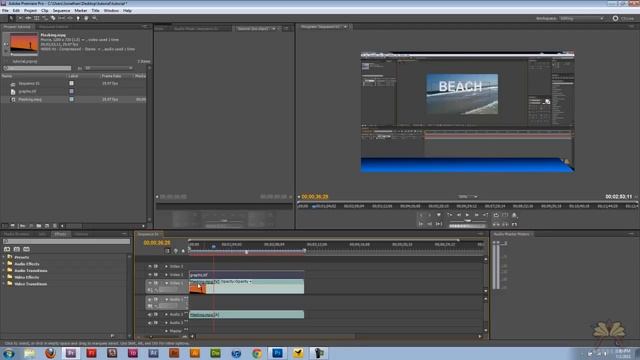The image size is (640, 360).
Task: Toggle 32-bit color effects filter
Action: (16, 249)
